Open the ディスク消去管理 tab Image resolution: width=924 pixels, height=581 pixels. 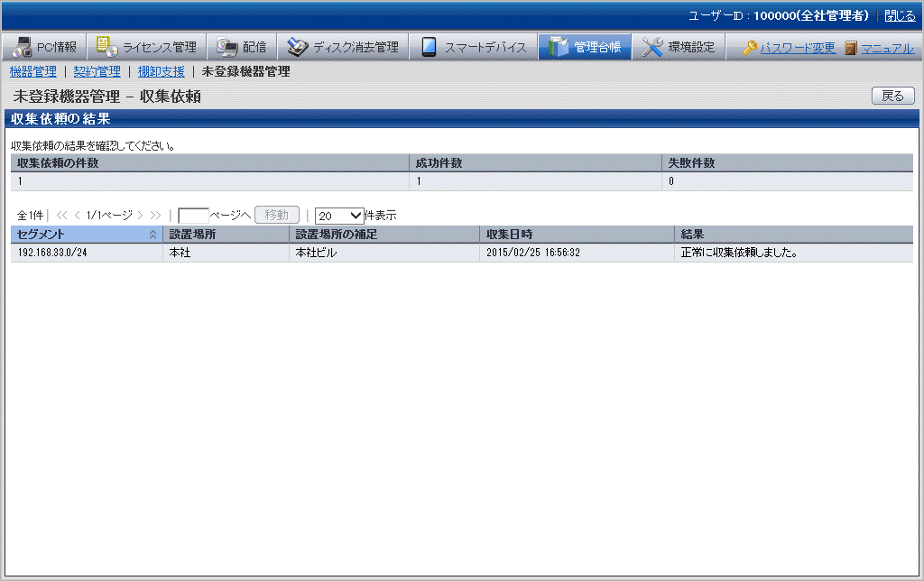pos(343,47)
